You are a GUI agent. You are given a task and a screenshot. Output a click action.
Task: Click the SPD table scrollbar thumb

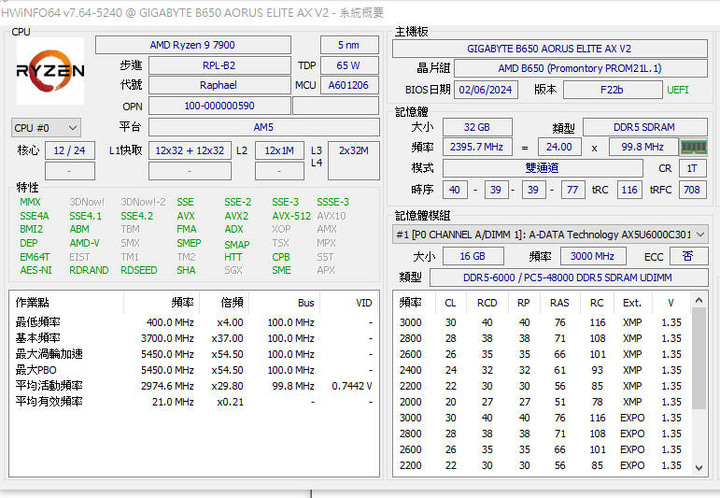[x=699, y=358]
